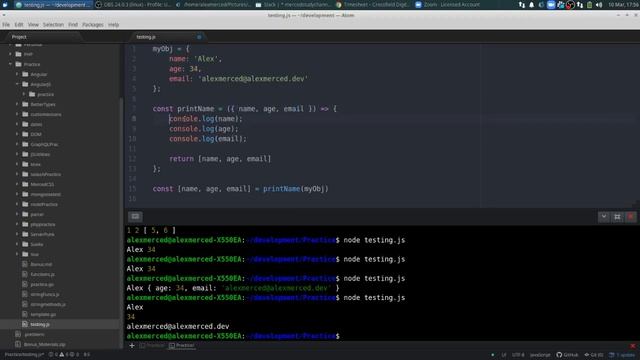Select the nodePractice folder
The height and width of the screenshot is (360, 640).
click(x=44, y=204)
